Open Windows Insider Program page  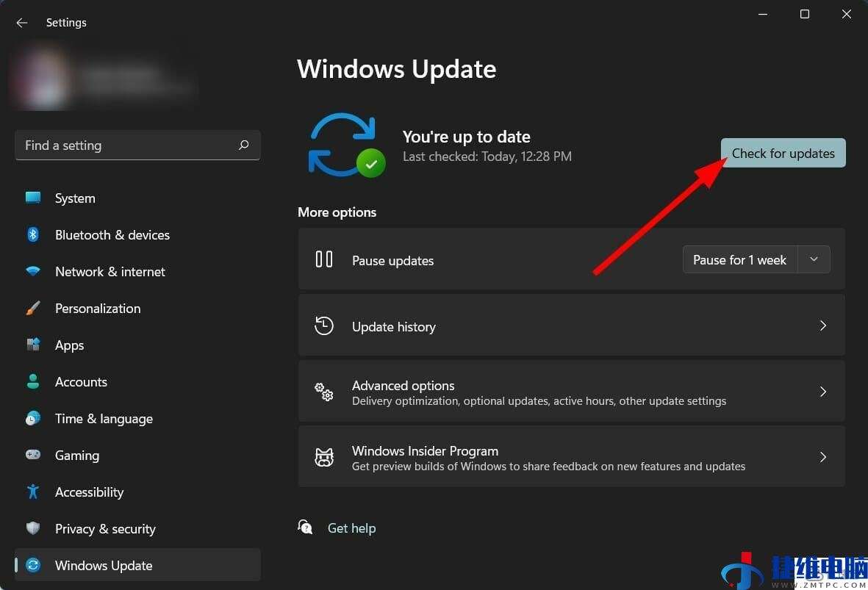[571, 457]
